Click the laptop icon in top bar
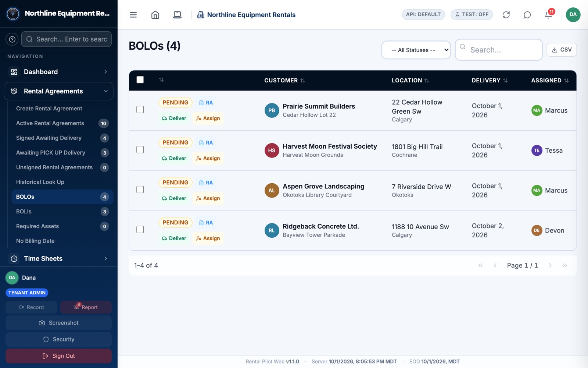588x368 pixels. (177, 15)
